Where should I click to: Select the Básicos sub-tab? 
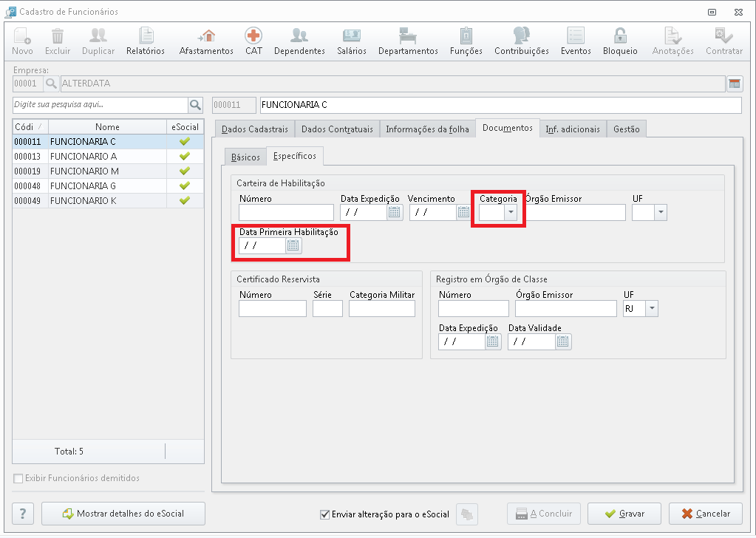245,157
